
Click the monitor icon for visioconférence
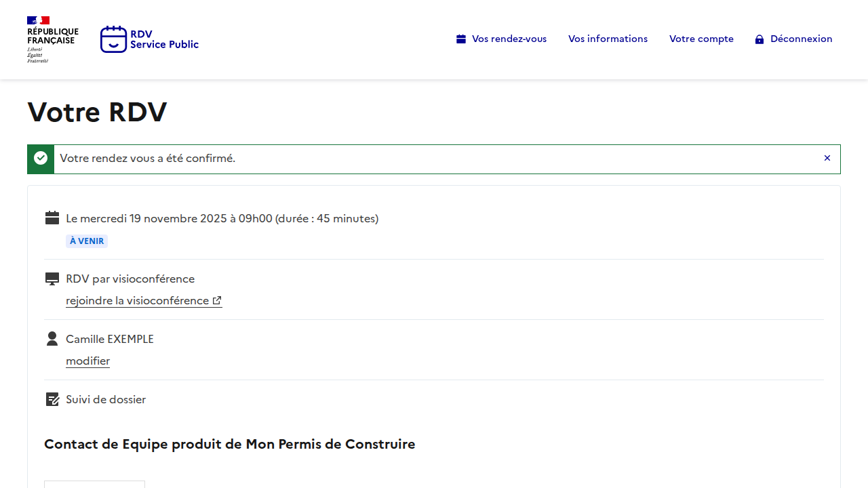[x=52, y=279]
